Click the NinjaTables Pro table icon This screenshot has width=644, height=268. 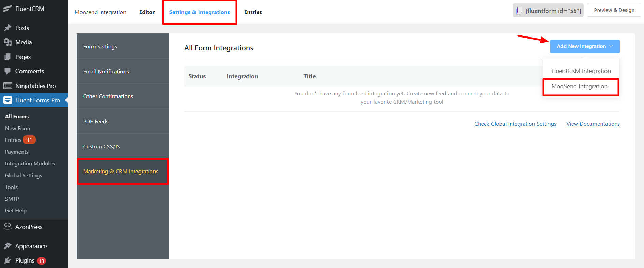[x=8, y=86]
